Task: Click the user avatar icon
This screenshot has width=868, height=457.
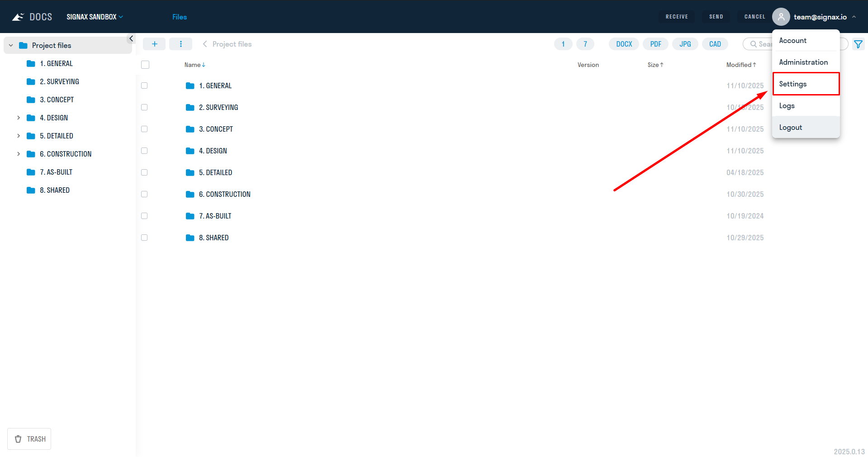Action: click(x=781, y=17)
